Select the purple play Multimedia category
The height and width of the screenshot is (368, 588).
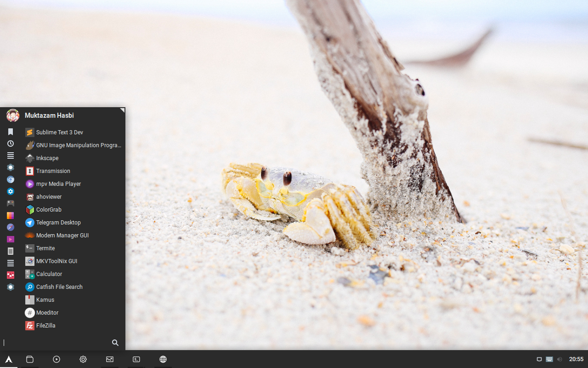(10, 239)
